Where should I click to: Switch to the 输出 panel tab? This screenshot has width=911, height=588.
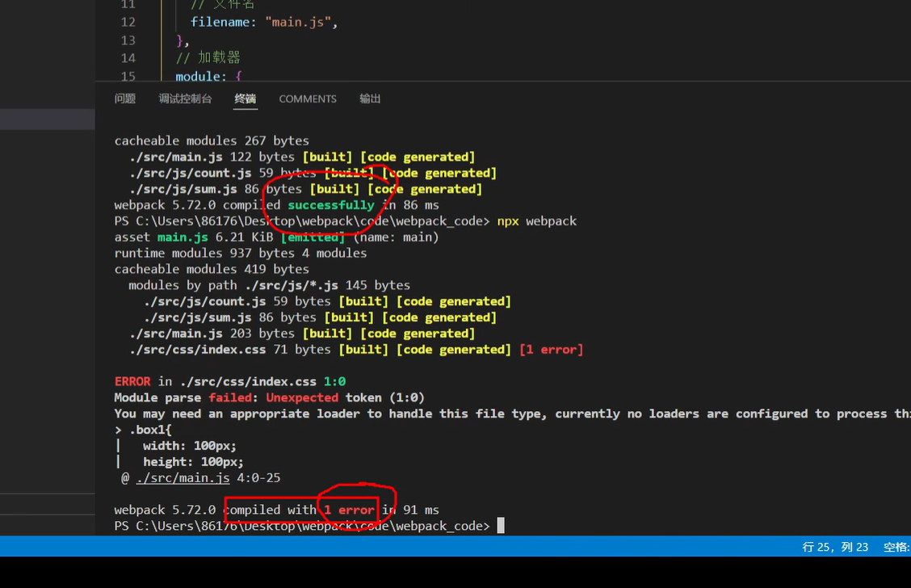[369, 99]
